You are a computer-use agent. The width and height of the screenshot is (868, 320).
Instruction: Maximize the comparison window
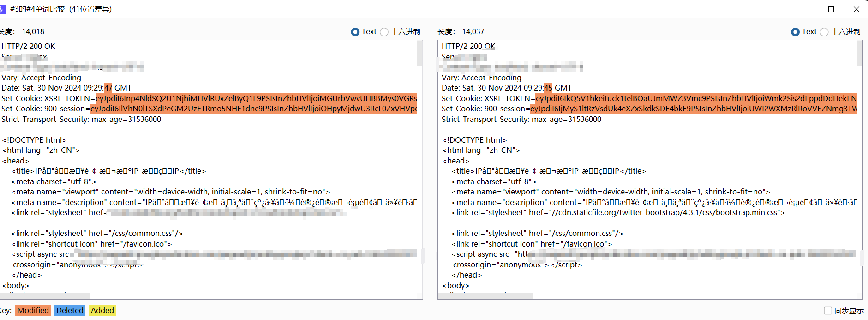831,9
